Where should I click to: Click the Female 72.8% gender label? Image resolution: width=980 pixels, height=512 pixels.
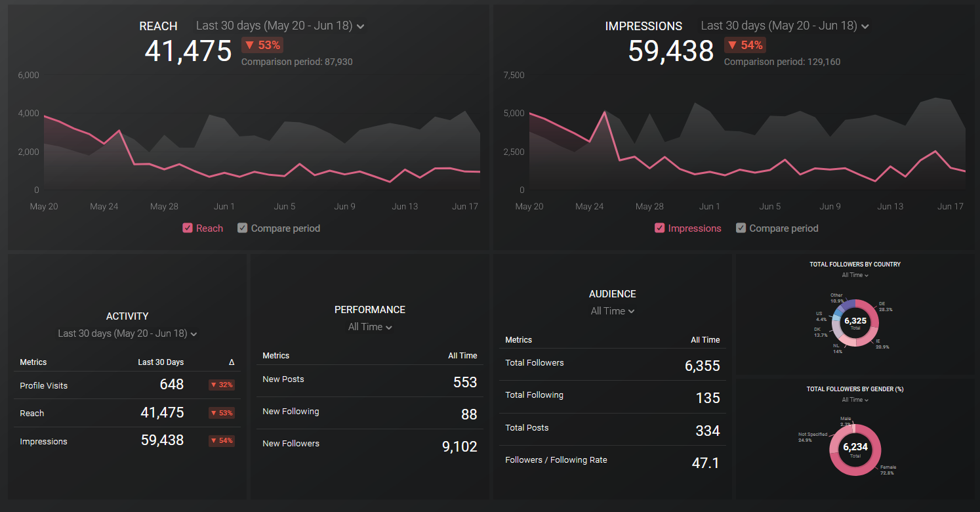tap(888, 470)
